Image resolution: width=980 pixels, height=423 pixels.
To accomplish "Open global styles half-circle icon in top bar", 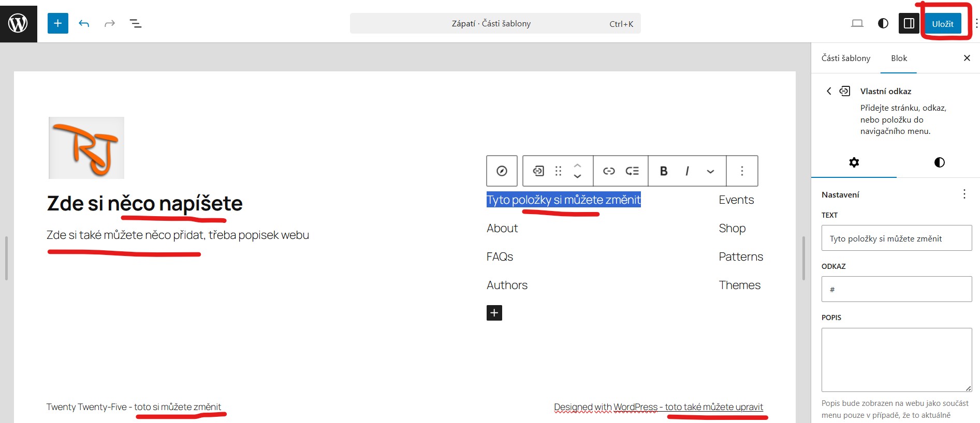I will point(883,23).
